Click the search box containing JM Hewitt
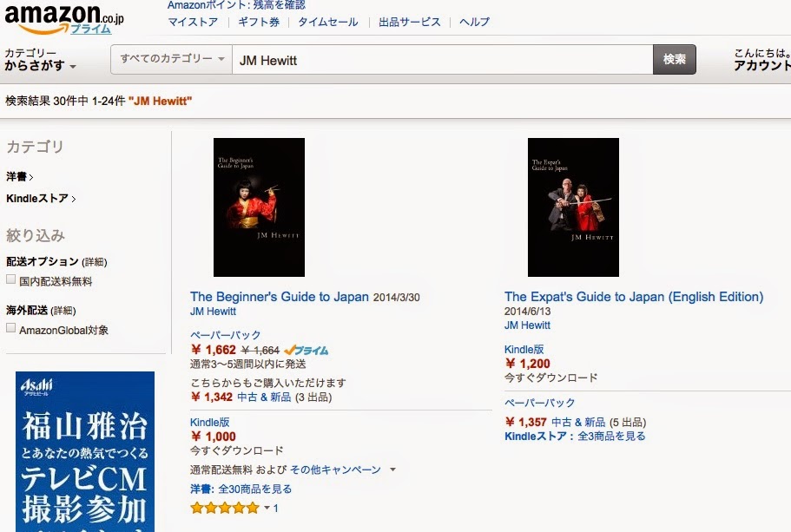Screen dimensions: 791x532 (443, 60)
